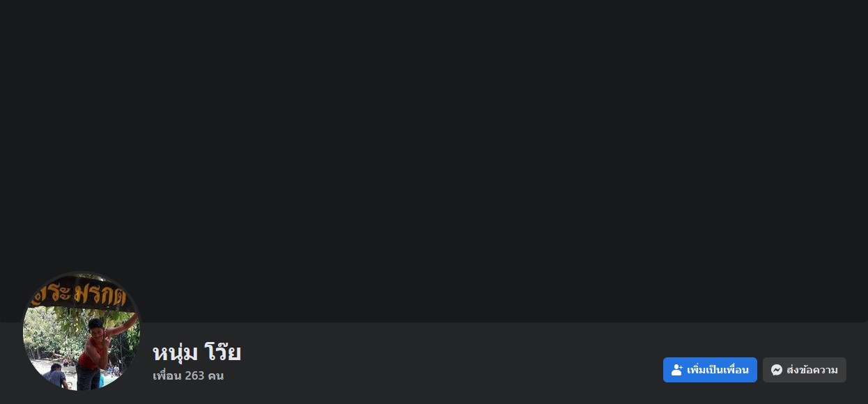Click the person-plus add friend icon

coord(676,370)
